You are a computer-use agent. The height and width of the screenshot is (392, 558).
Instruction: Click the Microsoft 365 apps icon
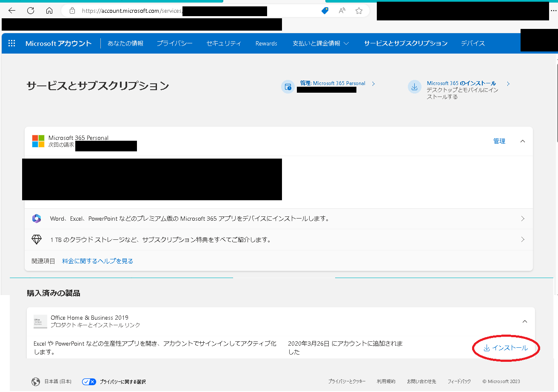(37, 219)
